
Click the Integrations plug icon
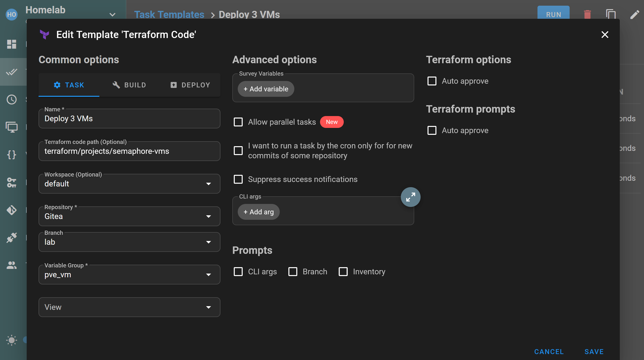tap(12, 238)
